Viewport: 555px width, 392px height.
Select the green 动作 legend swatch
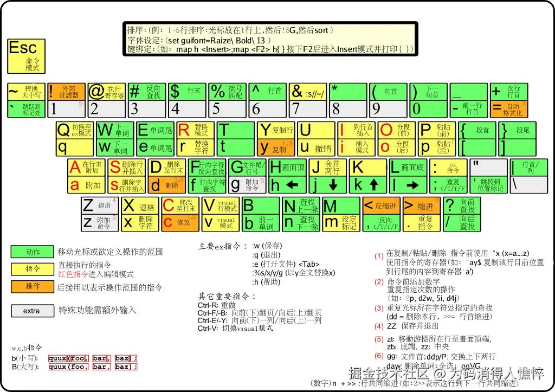(32, 252)
